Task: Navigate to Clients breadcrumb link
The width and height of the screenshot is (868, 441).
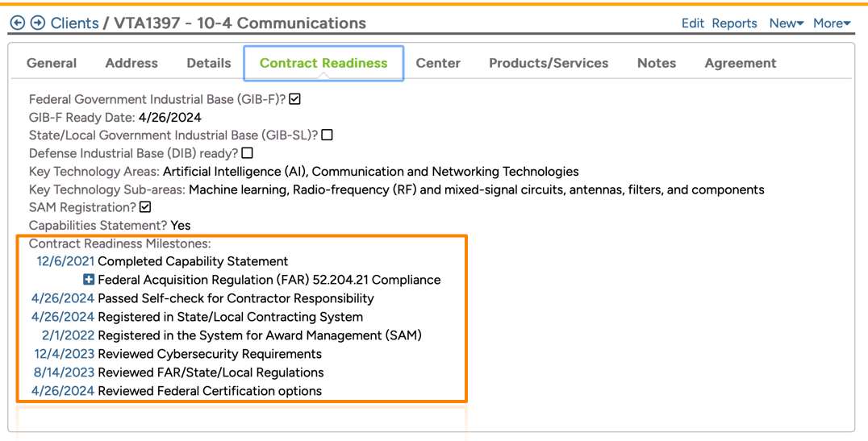Action: pyautogui.click(x=74, y=23)
